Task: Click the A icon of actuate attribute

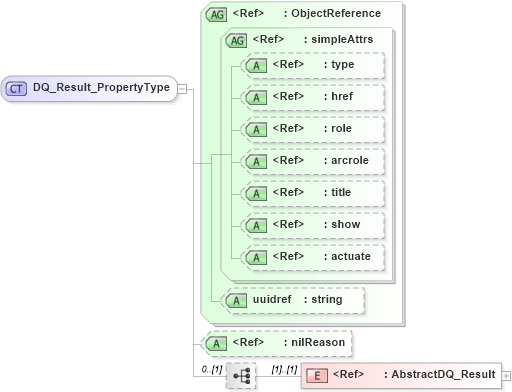Action: [x=256, y=258]
